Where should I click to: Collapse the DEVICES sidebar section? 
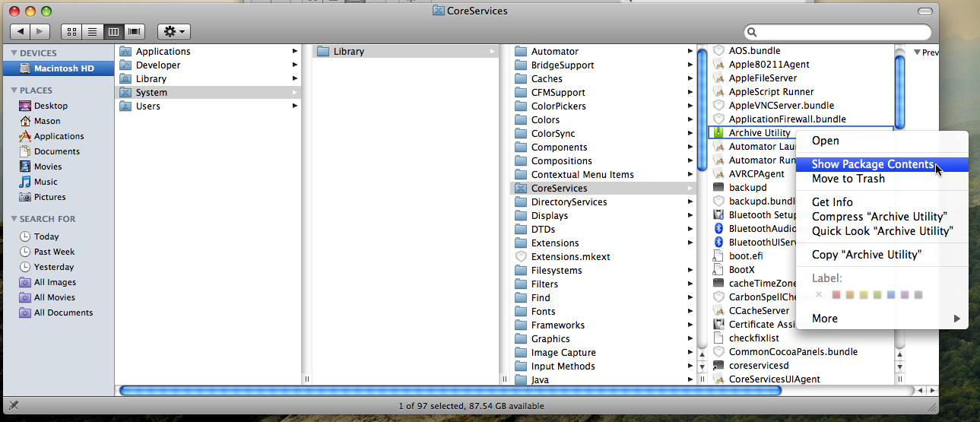(14, 53)
